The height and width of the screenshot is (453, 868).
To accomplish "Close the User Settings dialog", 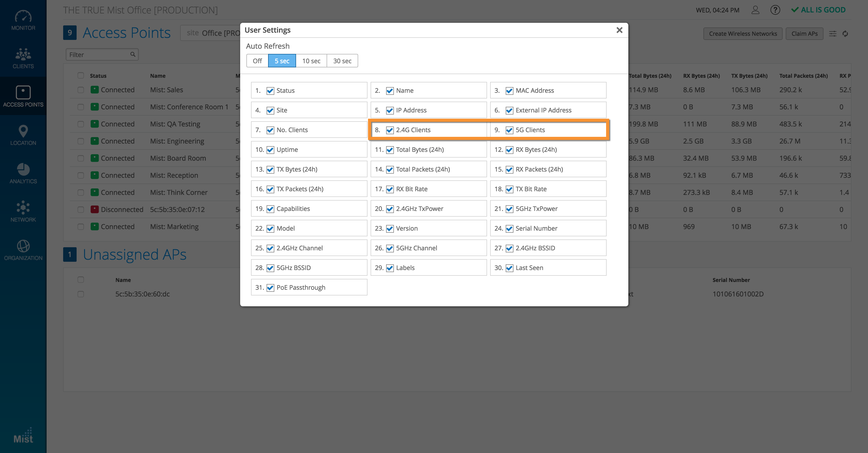I will tap(619, 30).
